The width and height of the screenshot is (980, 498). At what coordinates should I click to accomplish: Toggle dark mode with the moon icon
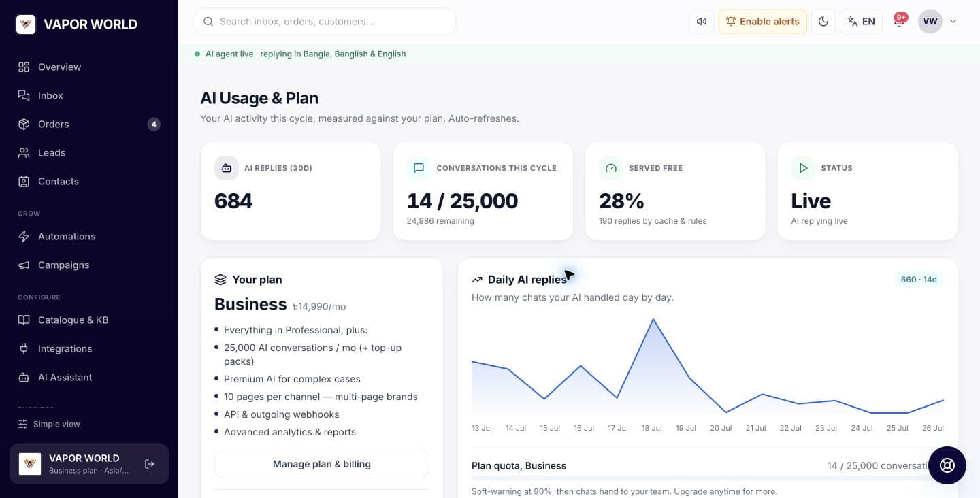(823, 21)
